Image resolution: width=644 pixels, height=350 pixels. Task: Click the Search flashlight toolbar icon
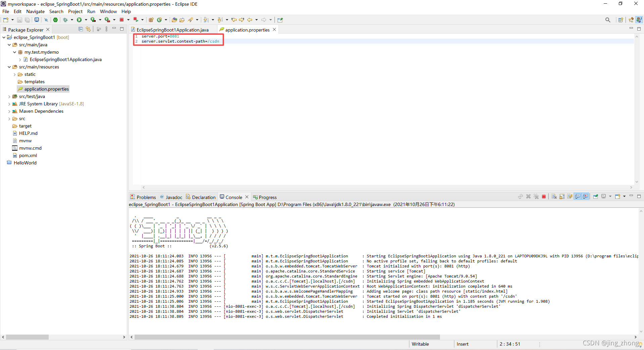(191, 20)
